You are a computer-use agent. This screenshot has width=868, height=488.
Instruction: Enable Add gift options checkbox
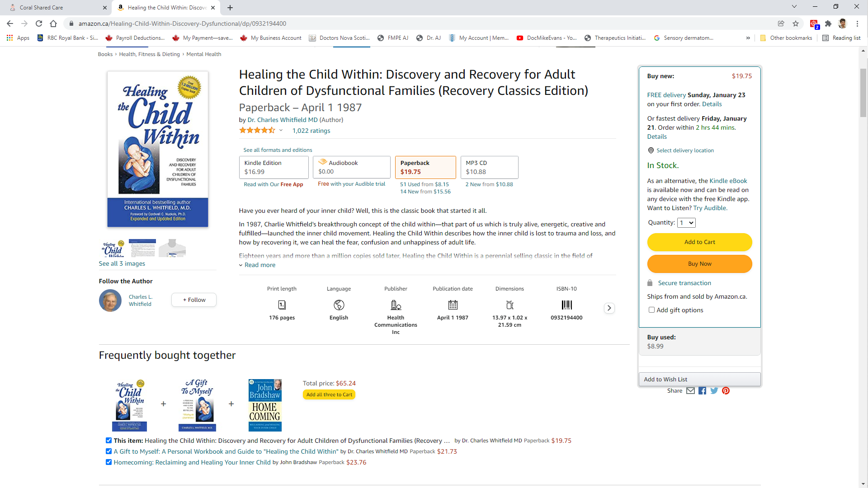coord(651,310)
